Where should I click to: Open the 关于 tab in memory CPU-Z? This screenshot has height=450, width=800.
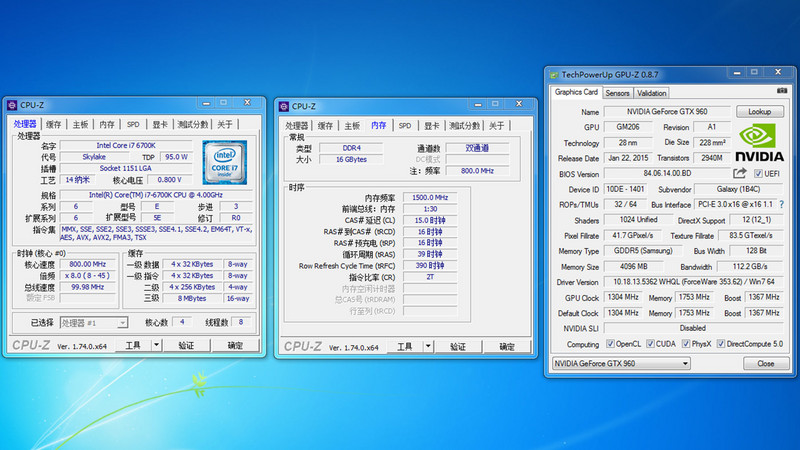point(496,126)
